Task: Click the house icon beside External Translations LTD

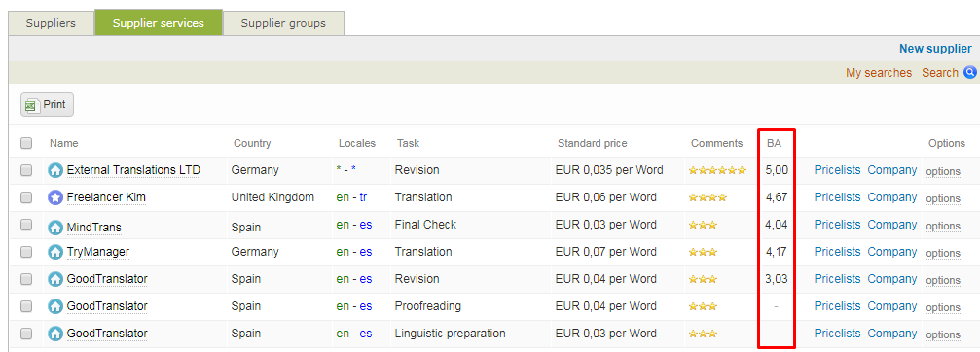Action: 55,170
